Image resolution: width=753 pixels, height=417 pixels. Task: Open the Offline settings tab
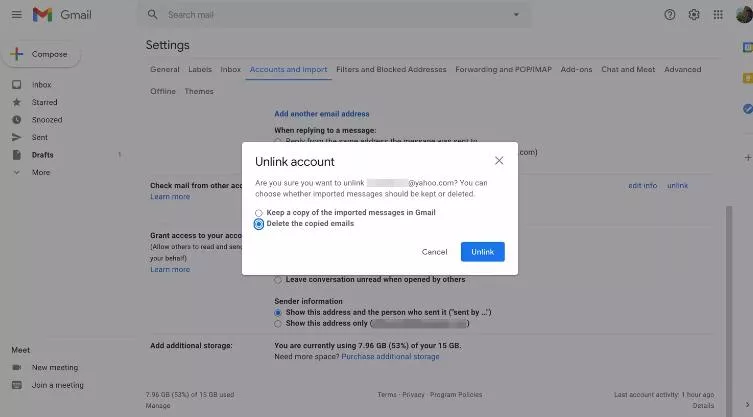point(163,91)
